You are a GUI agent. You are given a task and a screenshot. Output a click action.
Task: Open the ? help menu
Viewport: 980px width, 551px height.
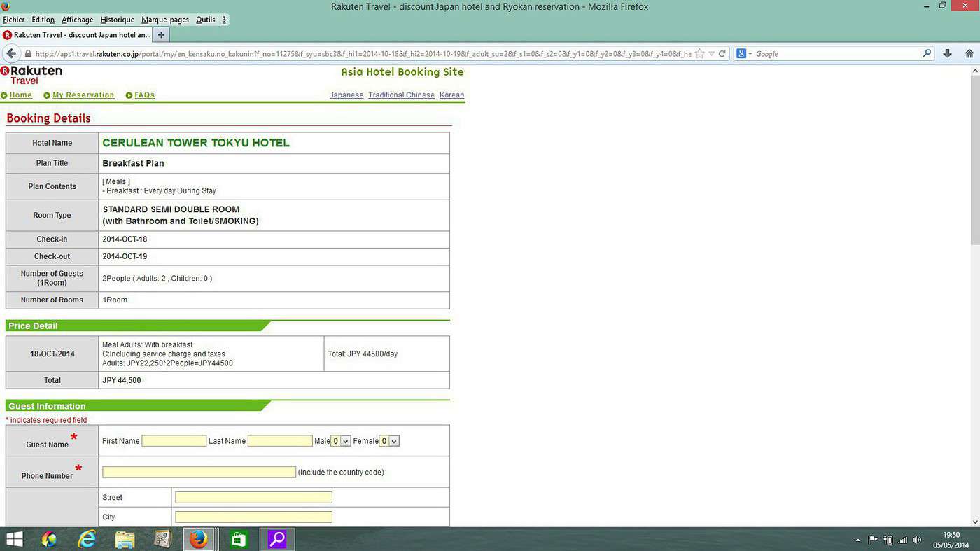225,20
